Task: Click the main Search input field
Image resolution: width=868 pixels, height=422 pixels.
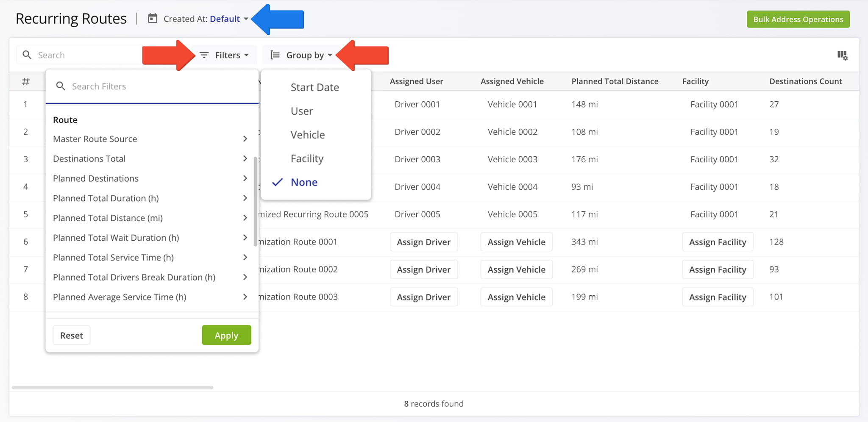Action: point(81,55)
